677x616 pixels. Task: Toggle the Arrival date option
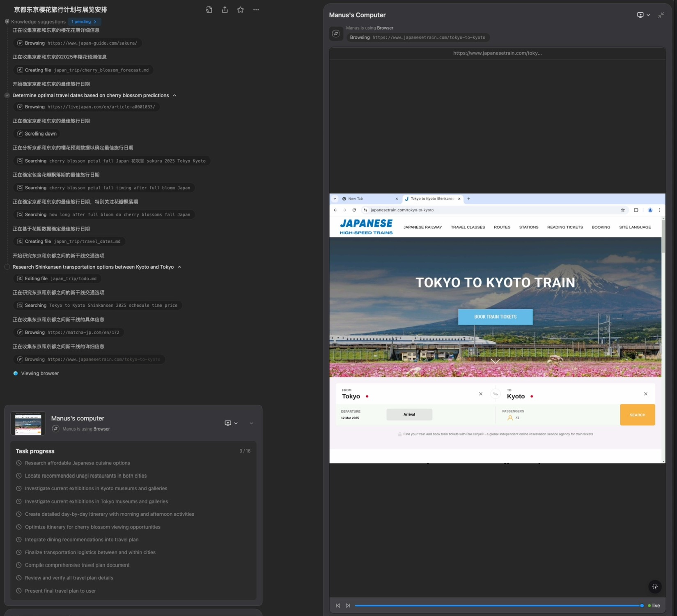pyautogui.click(x=409, y=414)
